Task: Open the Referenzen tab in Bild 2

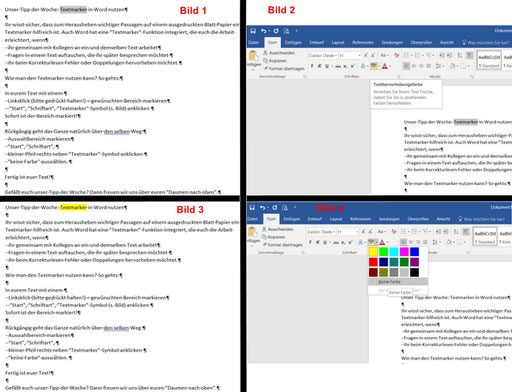Action: [x=363, y=42]
